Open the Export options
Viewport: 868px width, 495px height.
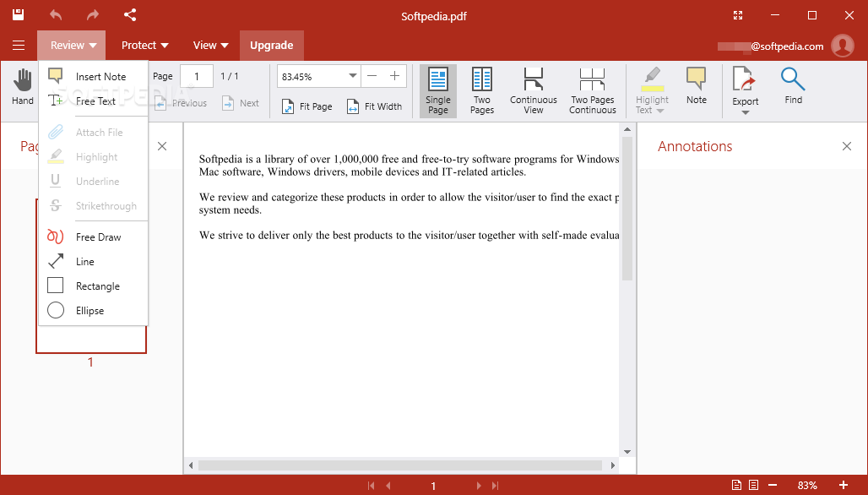pos(745,86)
